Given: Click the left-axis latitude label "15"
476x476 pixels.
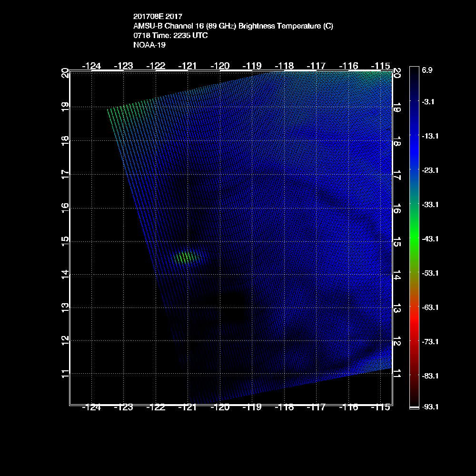Looking at the screenshot, I should tap(65, 242).
